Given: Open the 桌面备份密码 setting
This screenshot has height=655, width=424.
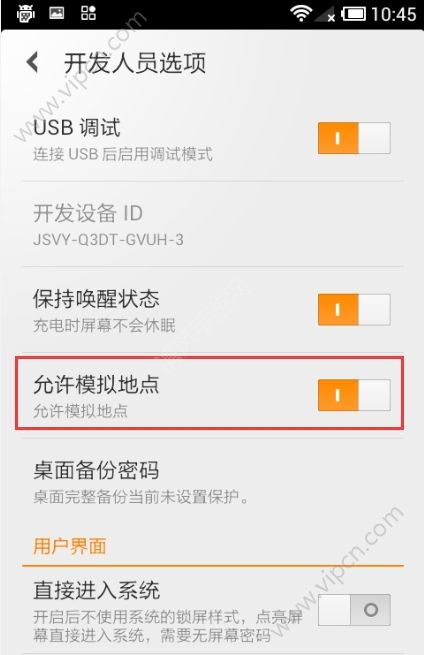Looking at the screenshot, I should (x=212, y=482).
